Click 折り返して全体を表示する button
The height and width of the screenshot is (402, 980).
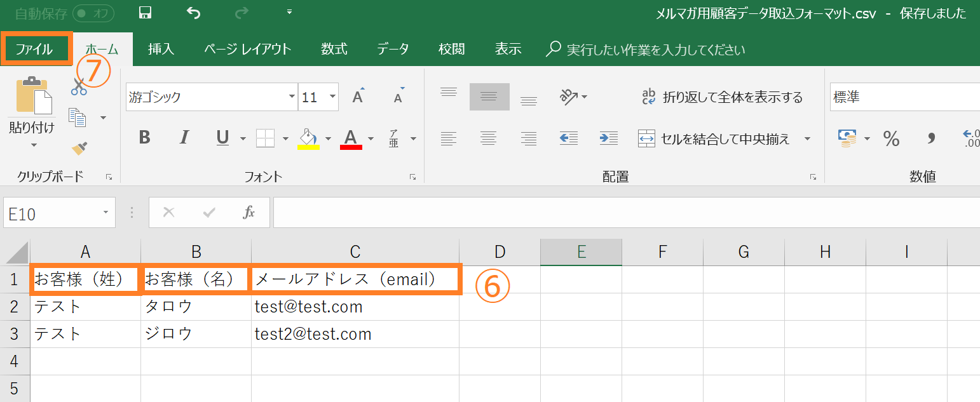(722, 97)
